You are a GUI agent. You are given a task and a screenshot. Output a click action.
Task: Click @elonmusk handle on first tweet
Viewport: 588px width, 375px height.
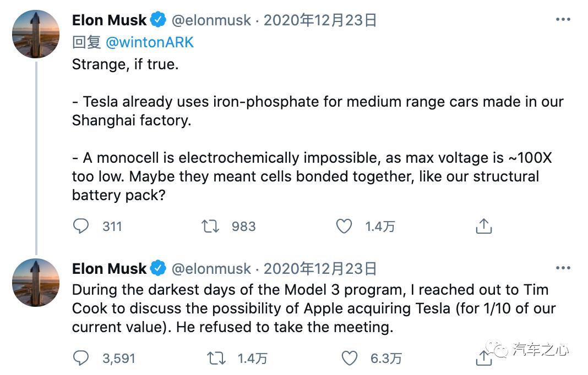pyautogui.click(x=211, y=20)
